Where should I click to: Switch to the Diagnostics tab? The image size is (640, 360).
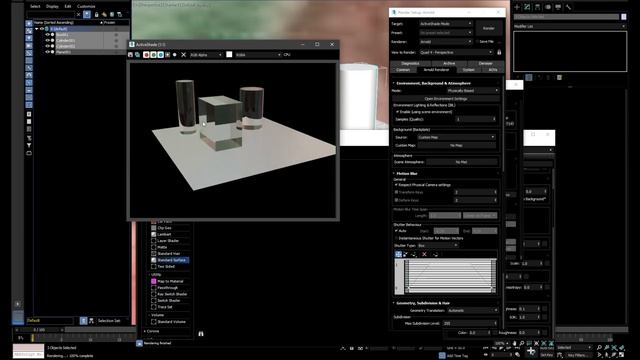pos(410,63)
